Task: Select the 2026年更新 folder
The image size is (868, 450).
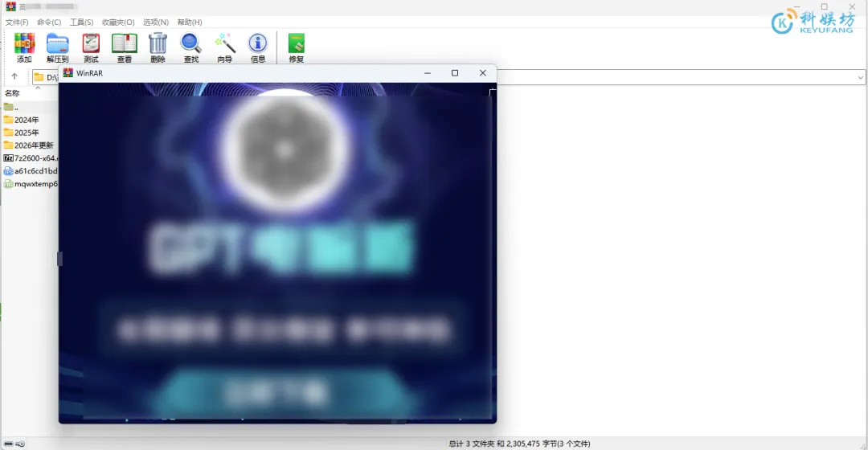Action: coord(29,145)
